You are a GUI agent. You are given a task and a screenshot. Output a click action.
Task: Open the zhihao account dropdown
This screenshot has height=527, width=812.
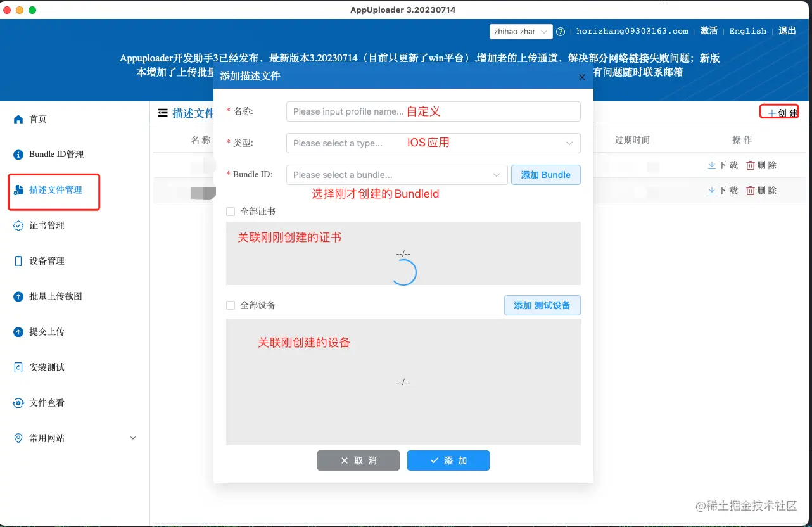click(521, 31)
